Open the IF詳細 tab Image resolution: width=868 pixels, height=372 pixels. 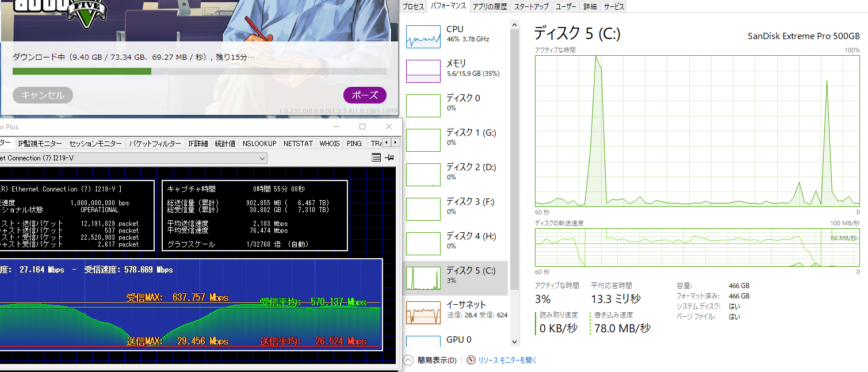coord(198,144)
